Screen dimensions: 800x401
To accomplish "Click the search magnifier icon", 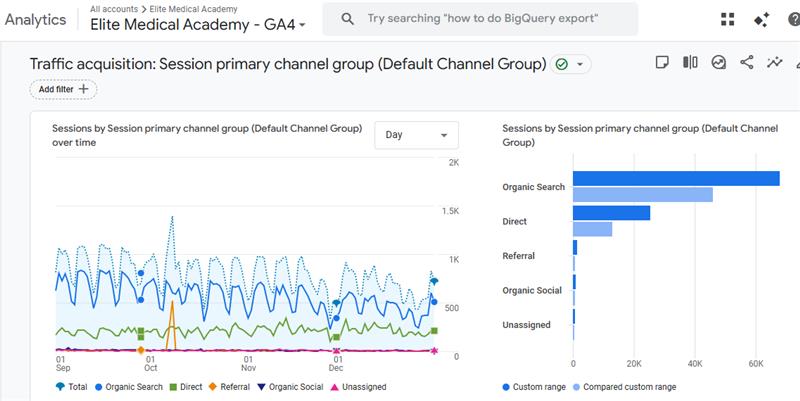I will (346, 19).
